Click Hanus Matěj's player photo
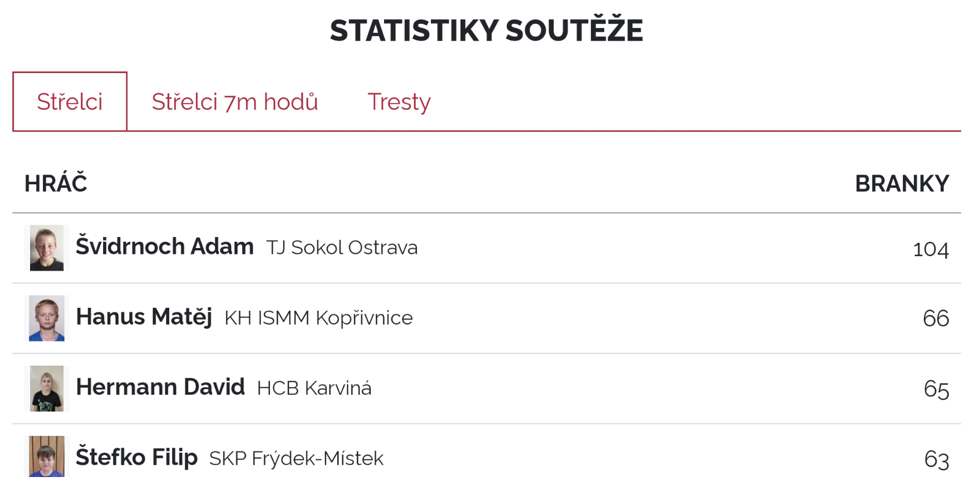980x495 pixels. [x=47, y=318]
